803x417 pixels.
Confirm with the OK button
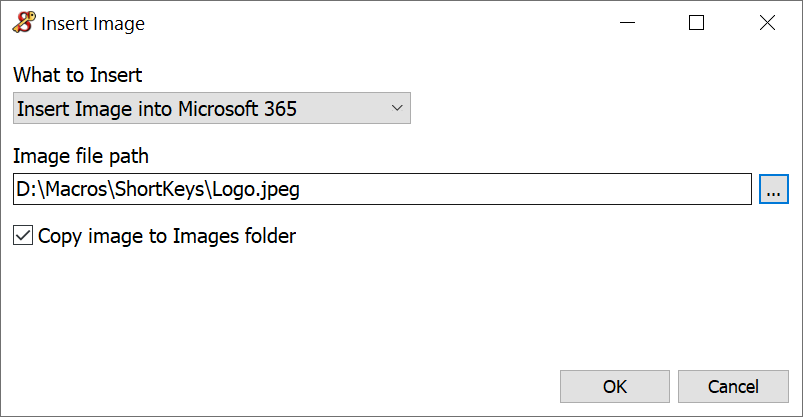pos(615,386)
